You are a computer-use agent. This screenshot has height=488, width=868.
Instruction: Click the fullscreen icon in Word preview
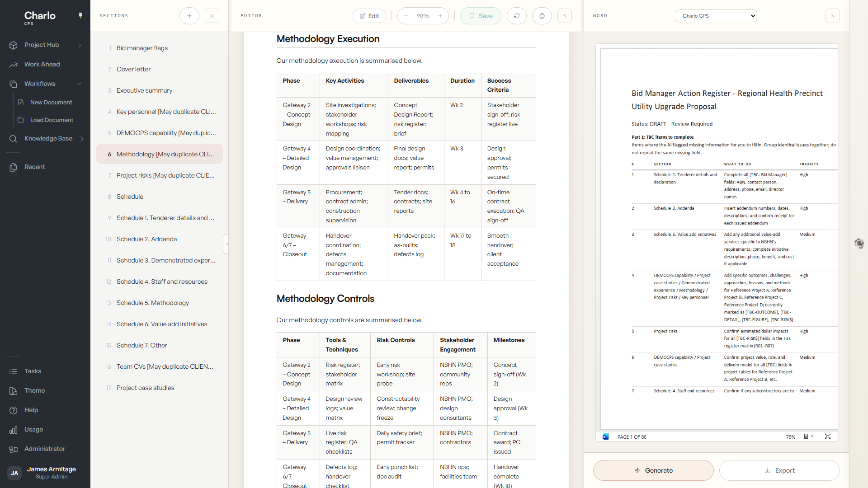828,436
